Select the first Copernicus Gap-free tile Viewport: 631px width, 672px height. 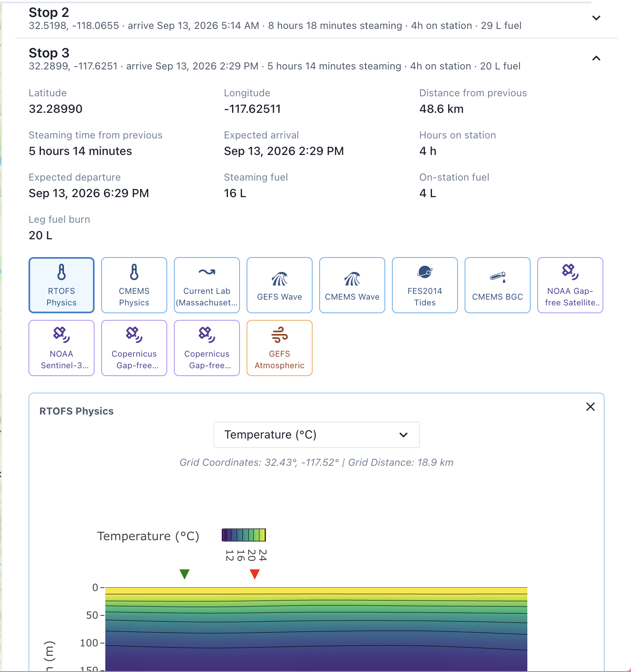coord(134,348)
